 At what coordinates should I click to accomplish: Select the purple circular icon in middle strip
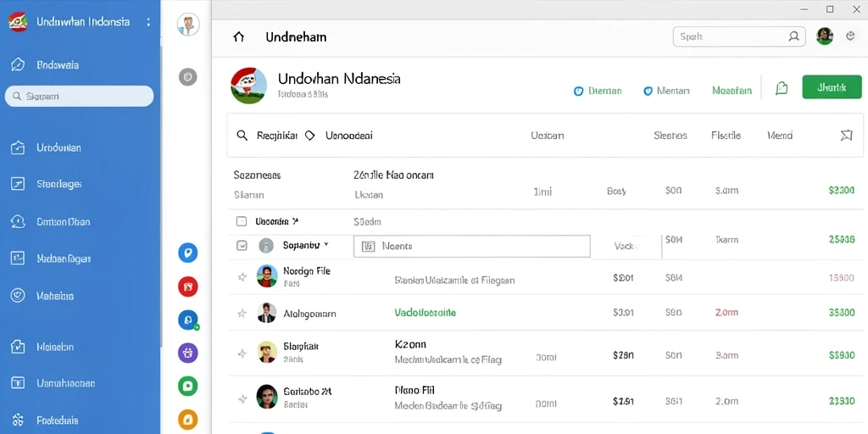(188, 352)
